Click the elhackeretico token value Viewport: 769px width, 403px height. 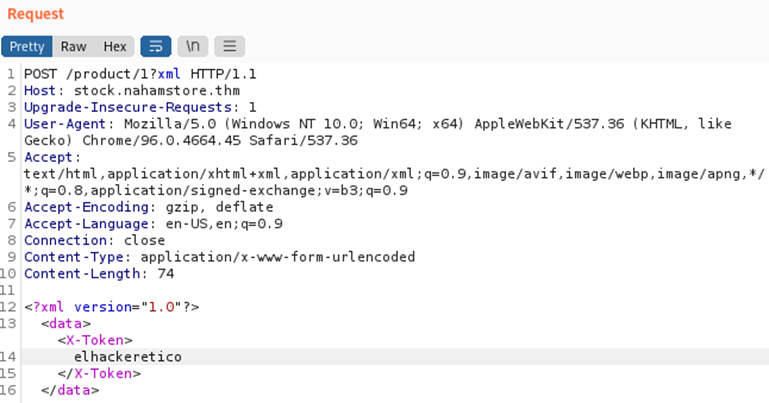[128, 356]
